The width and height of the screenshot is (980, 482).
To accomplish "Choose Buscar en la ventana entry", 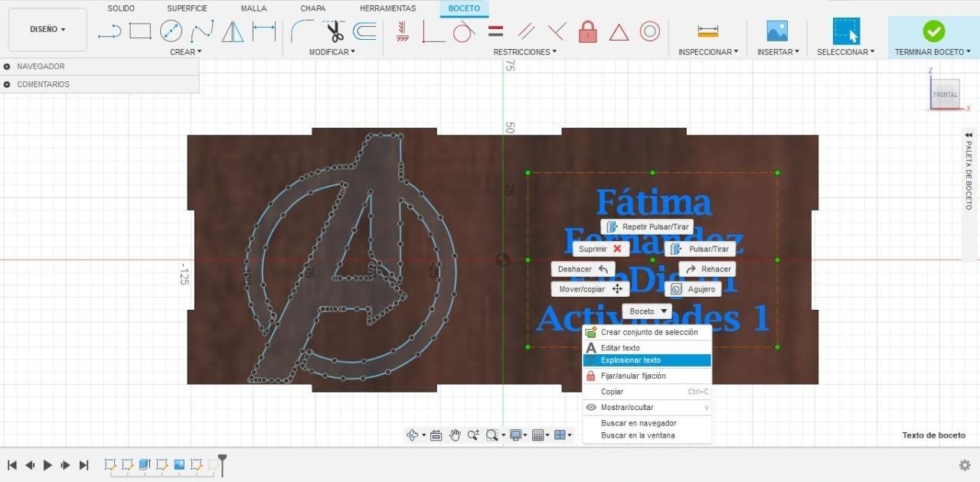I will (647, 435).
